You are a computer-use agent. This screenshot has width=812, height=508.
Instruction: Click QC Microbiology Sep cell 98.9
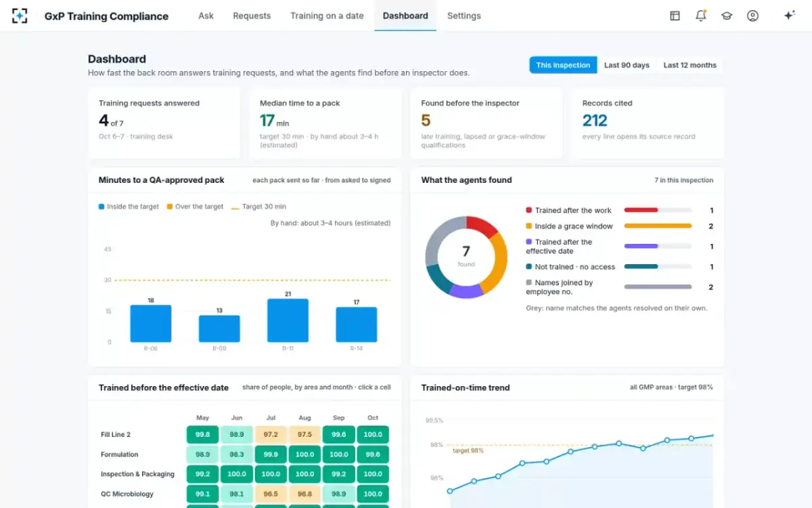point(339,494)
